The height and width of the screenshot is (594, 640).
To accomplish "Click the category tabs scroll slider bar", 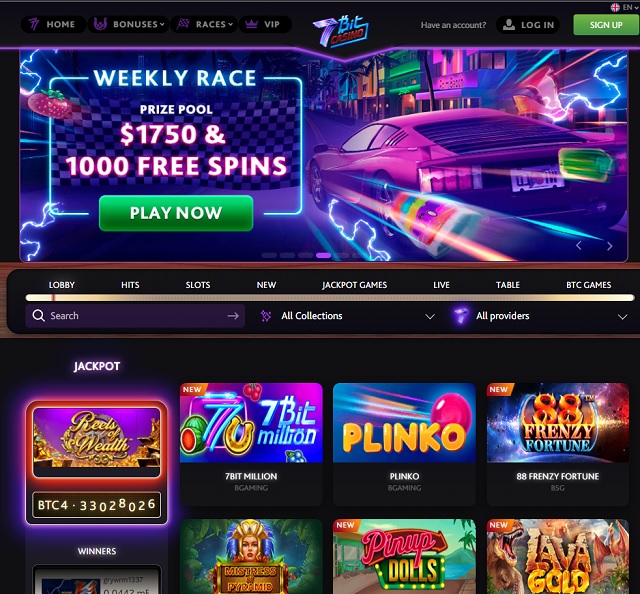I will pyautogui.click(x=330, y=298).
